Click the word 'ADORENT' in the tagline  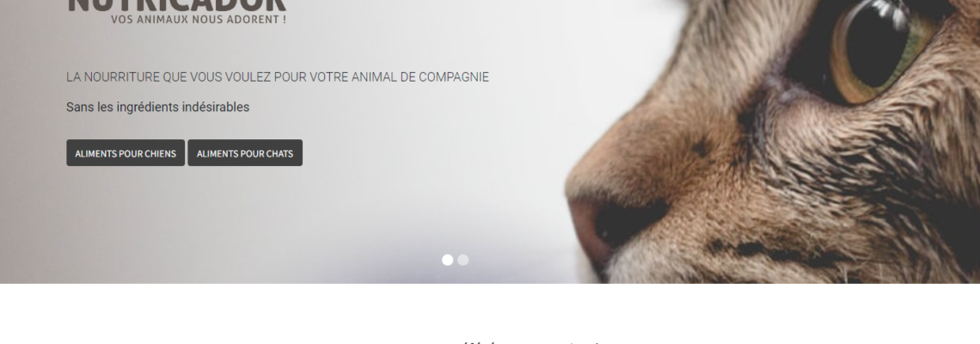click(x=256, y=20)
